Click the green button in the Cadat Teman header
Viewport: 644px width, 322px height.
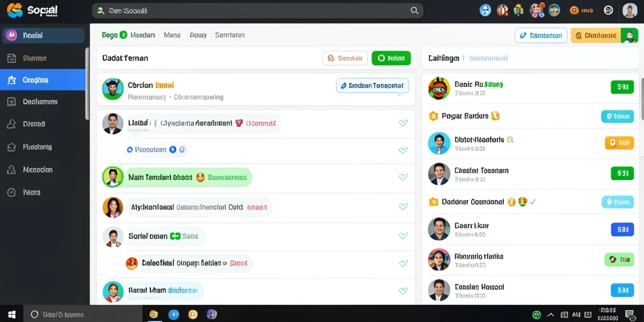391,58
